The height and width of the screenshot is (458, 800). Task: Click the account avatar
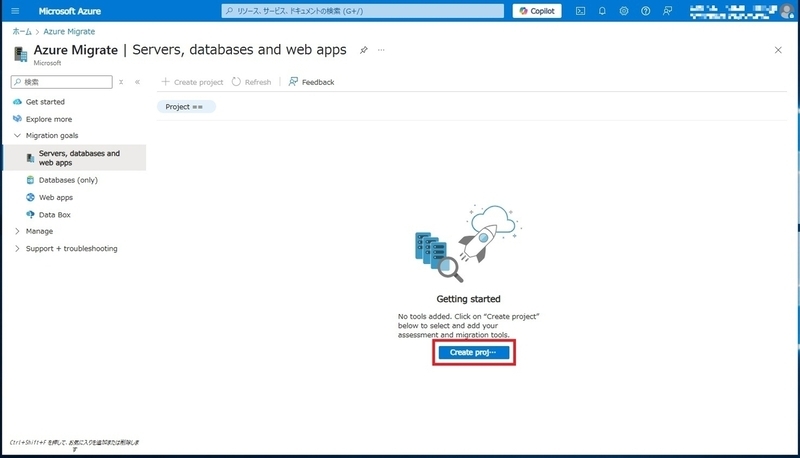pyautogui.click(x=787, y=11)
